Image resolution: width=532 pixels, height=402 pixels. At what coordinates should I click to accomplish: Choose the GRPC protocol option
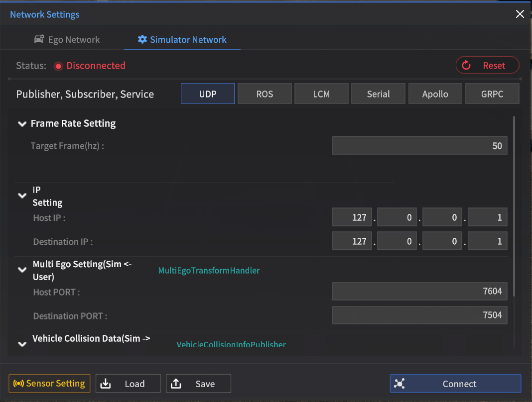coord(492,94)
